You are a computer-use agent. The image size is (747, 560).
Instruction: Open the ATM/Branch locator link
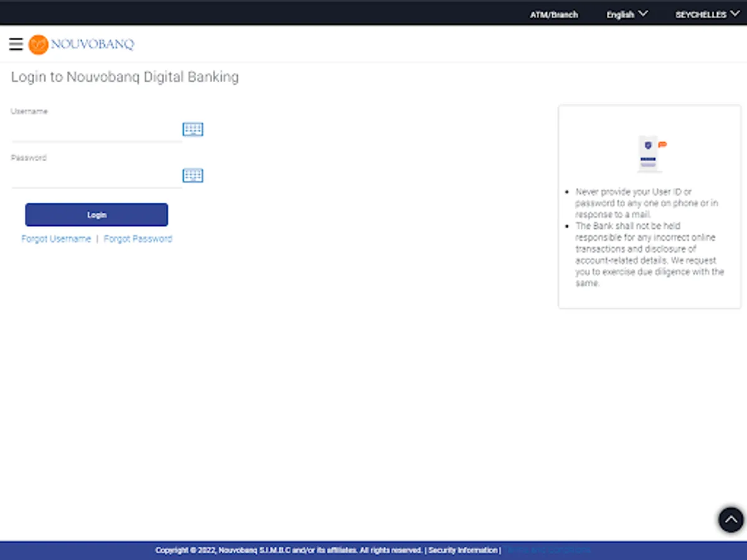tap(554, 14)
